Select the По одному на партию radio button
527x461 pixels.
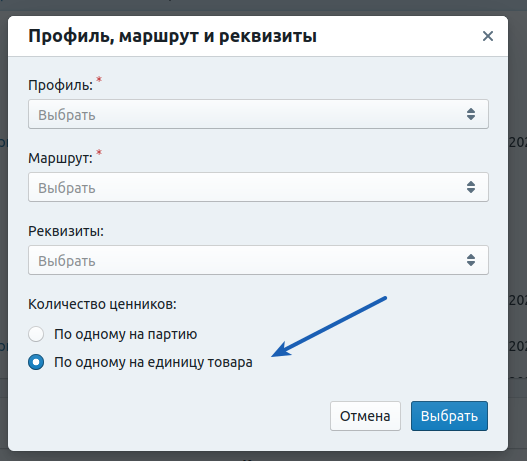point(36,334)
